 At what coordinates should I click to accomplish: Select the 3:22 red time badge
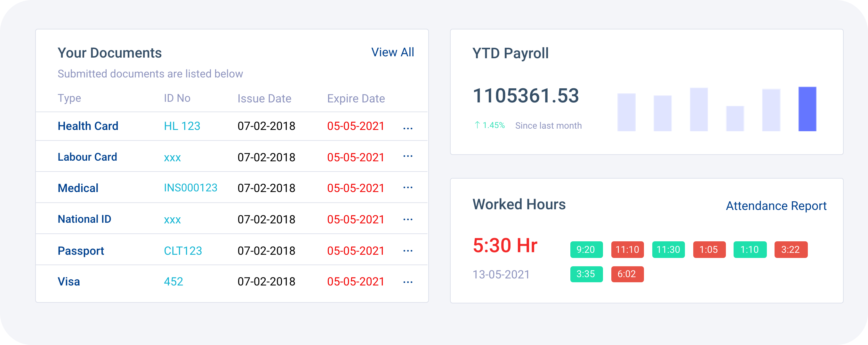click(x=791, y=250)
